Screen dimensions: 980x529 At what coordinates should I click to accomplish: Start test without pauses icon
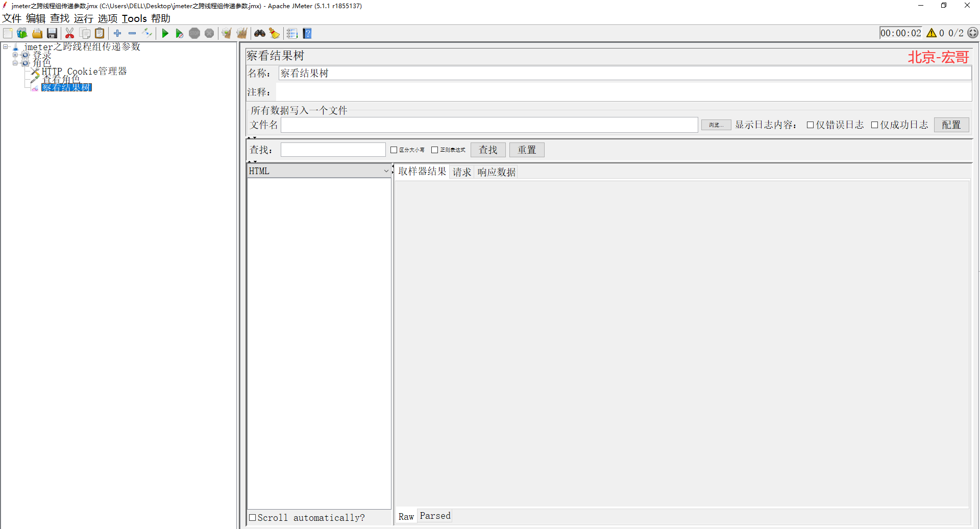point(180,33)
